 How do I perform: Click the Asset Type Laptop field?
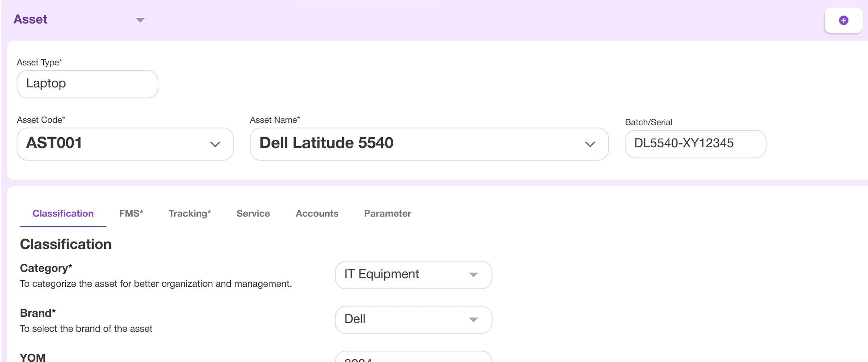click(x=88, y=84)
